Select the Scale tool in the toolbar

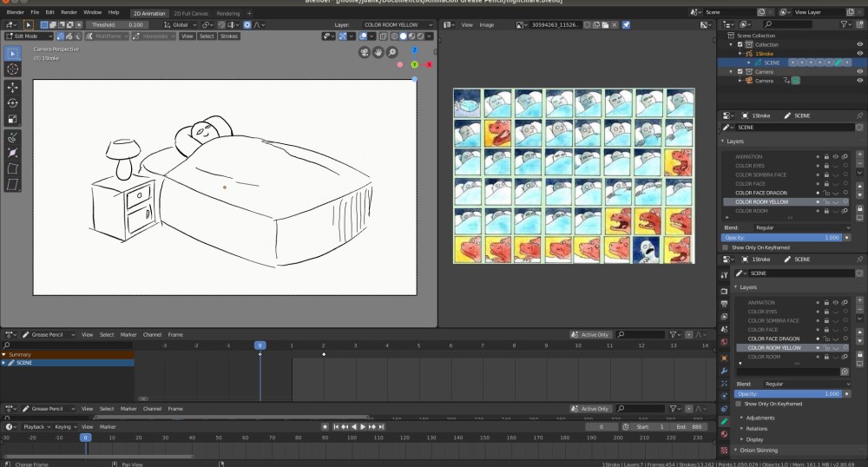point(13,119)
